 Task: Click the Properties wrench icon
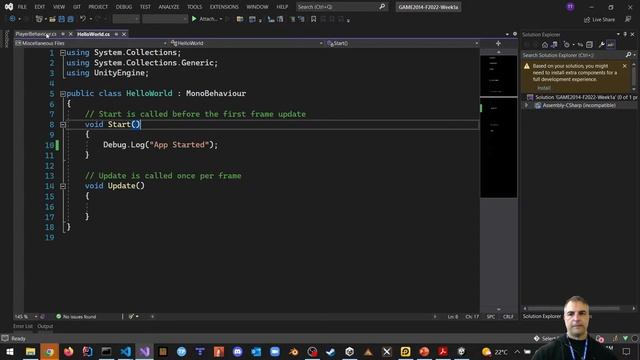pyautogui.click(x=601, y=45)
